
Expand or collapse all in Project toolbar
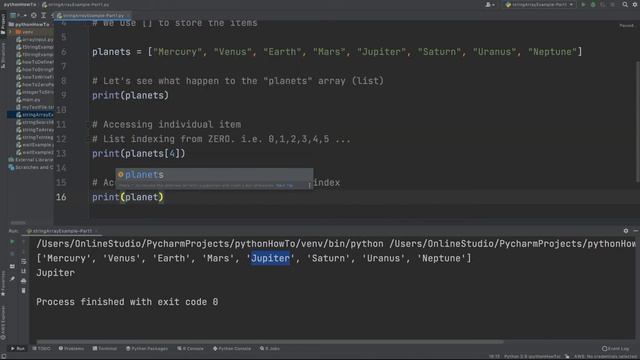point(43,16)
